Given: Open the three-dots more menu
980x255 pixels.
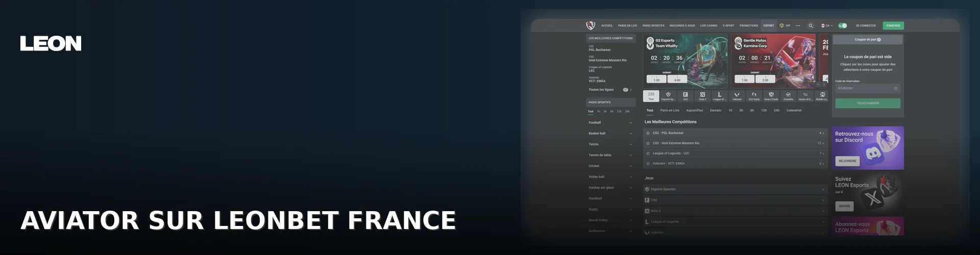Looking at the screenshot, I should tap(798, 25).
